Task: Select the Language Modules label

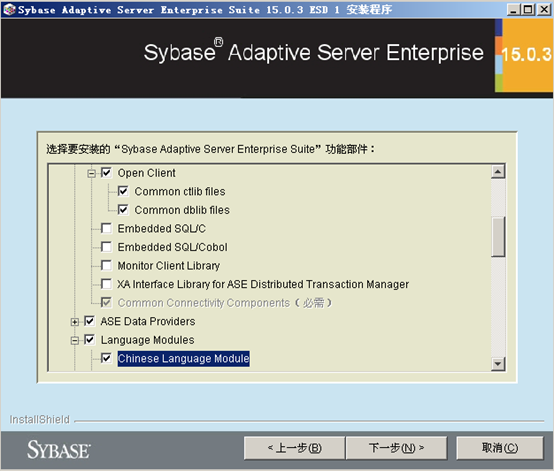Action: pos(147,340)
